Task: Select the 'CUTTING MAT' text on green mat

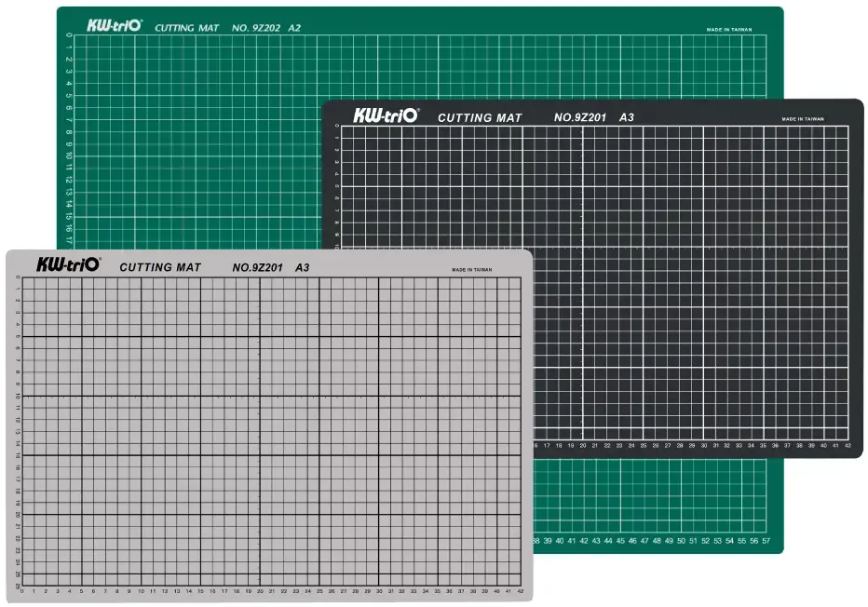Action: point(187,28)
